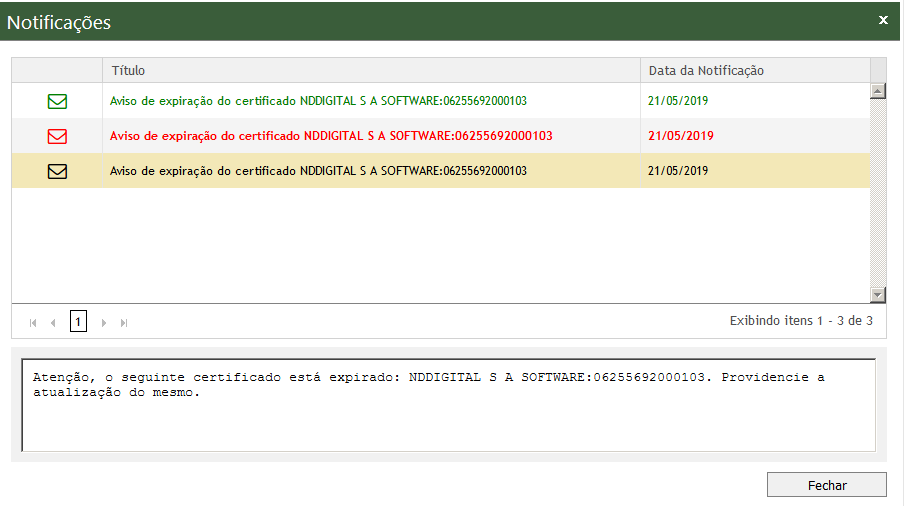Click the black envelope notification icon

[57, 171]
